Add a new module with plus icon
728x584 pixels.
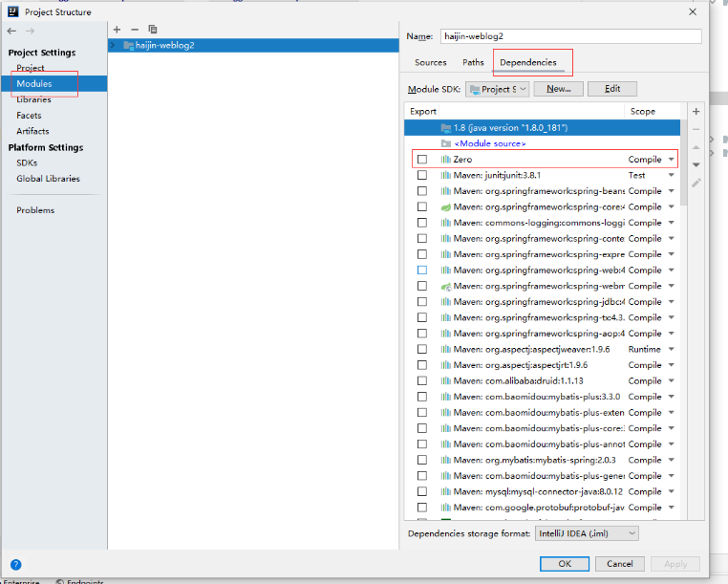117,30
